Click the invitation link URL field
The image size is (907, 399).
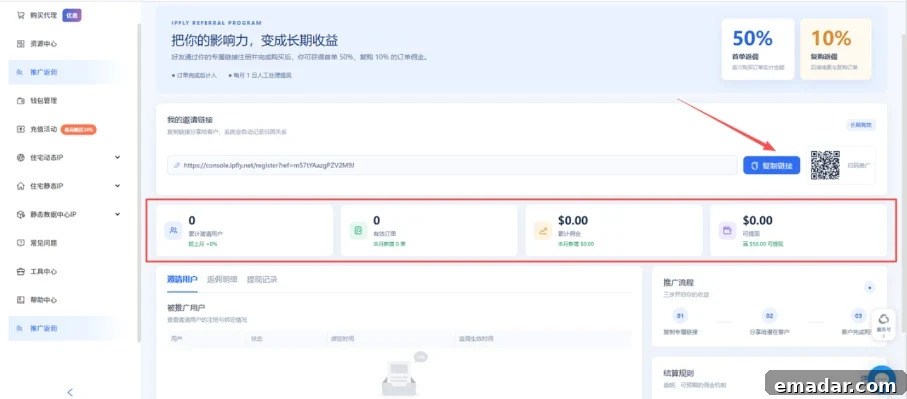pos(452,165)
